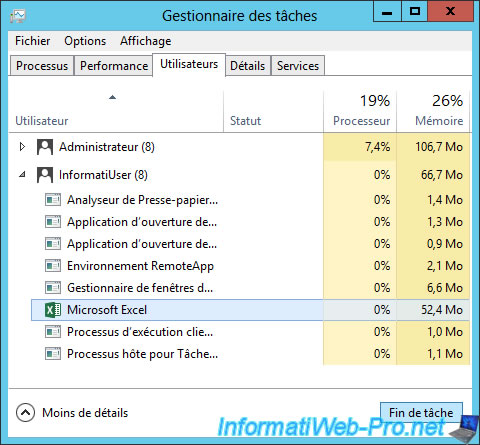Screen dimensions: 480x445
Task: Collapse the InformatiUser session tree
Action: [x=22, y=174]
